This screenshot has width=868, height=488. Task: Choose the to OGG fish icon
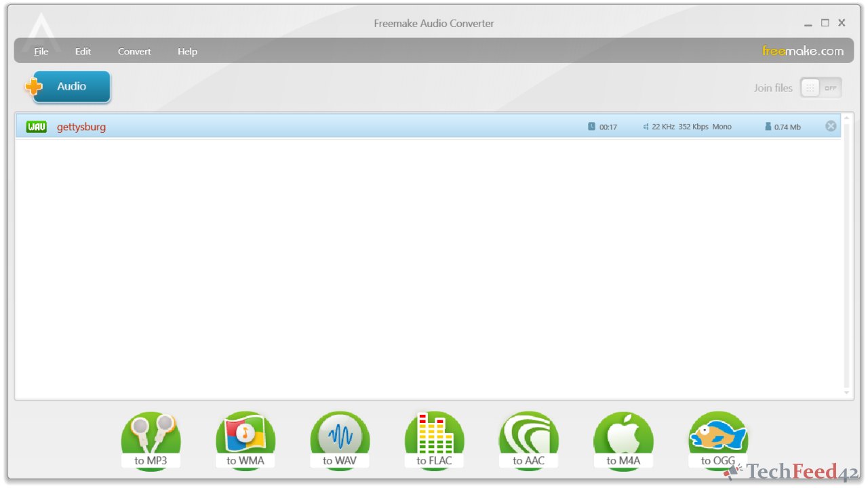(x=718, y=440)
